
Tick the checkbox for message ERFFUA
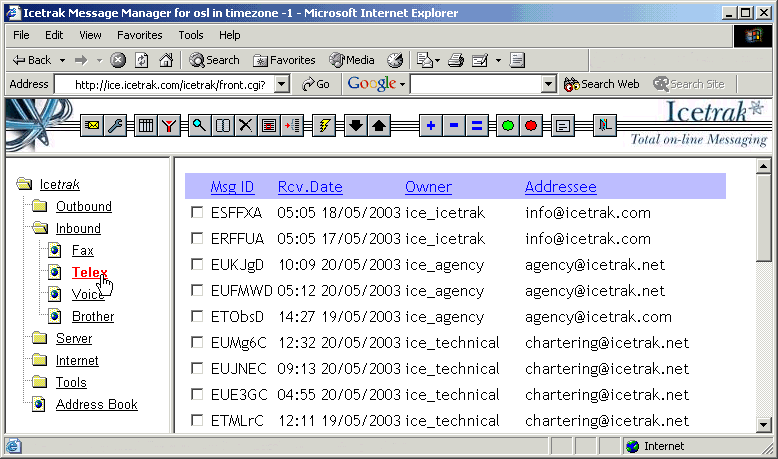pos(197,238)
